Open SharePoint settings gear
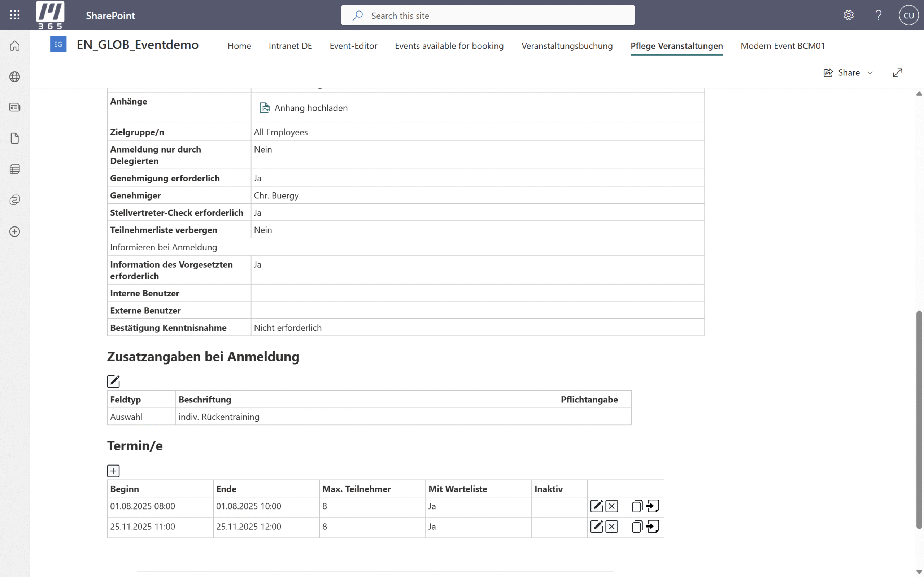 point(849,15)
